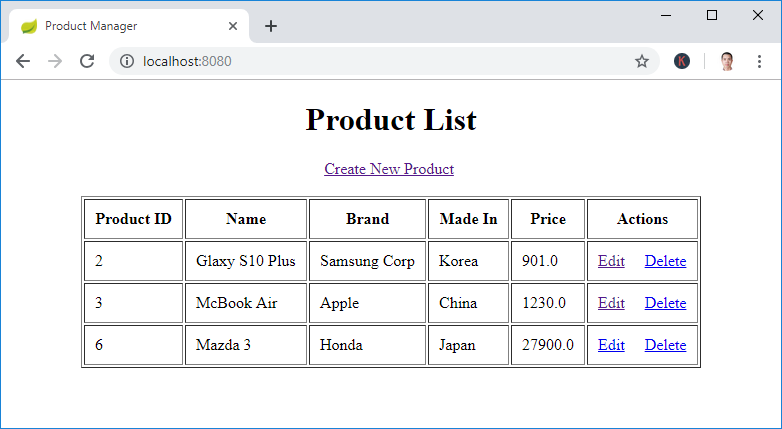Screen dimensions: 782x429
Task: Click the Price column header
Action: click(x=548, y=219)
